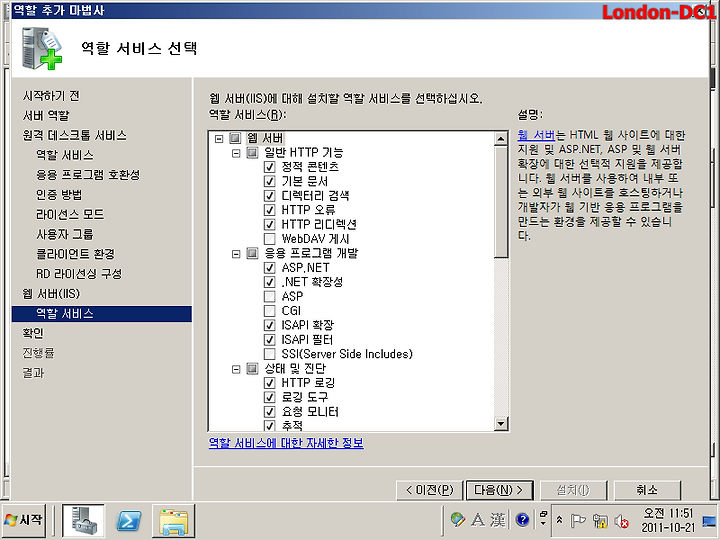Go to 응용 프로그램 호환성 step

88,175
